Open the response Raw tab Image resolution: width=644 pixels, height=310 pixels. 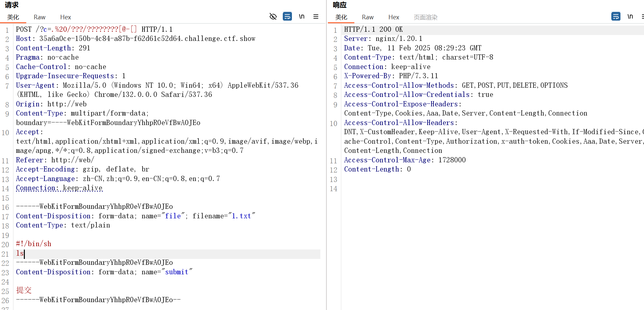click(x=367, y=17)
